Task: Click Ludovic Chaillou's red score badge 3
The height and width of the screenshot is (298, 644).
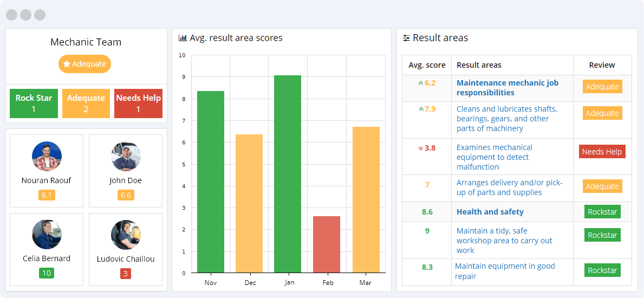Action: click(x=126, y=274)
